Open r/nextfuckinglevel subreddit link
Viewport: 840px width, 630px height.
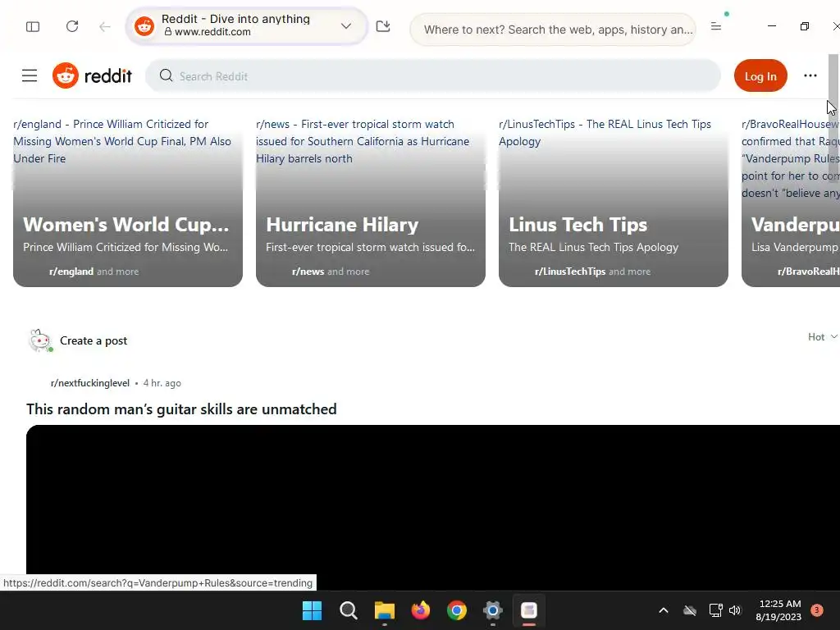[90, 383]
